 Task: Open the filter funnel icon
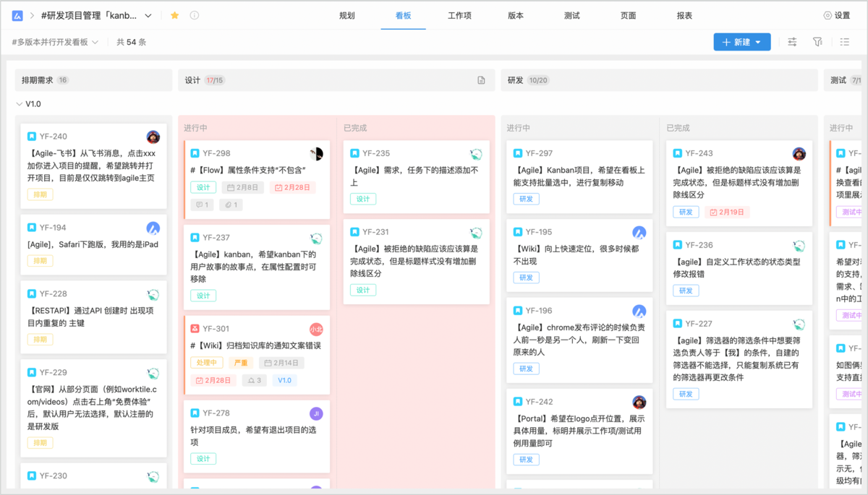tap(817, 42)
